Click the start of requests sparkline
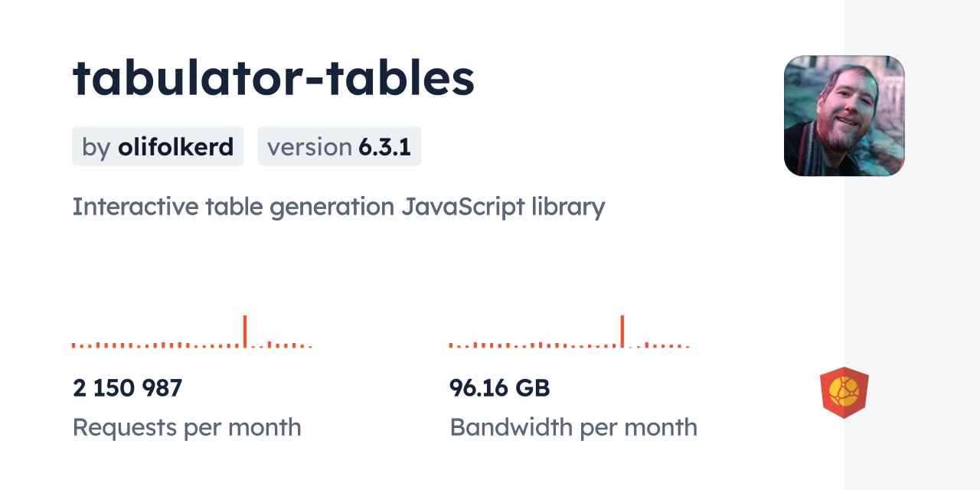This screenshot has height=490, width=980. [73, 345]
